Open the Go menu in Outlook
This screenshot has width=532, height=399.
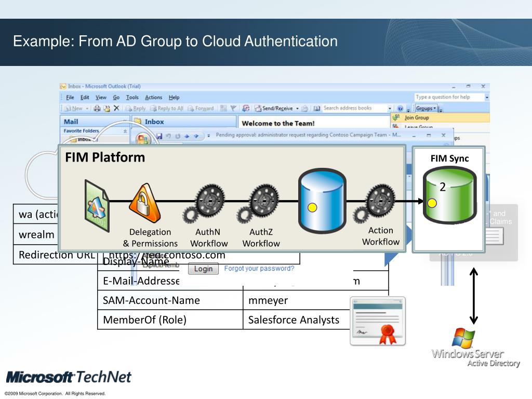pyautogui.click(x=116, y=97)
